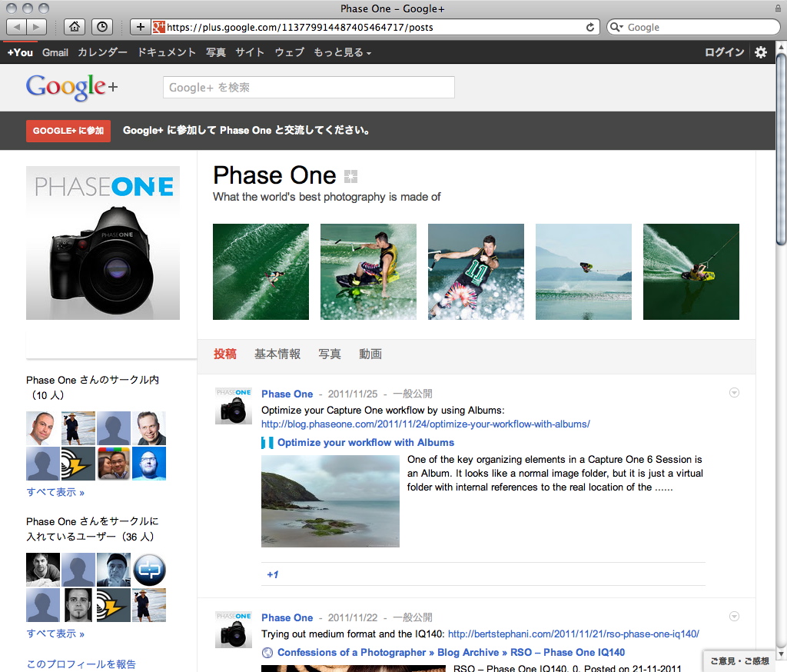Click the lightning-bolt avatar in Phase One's circles
The image size is (787, 672).
[78, 464]
